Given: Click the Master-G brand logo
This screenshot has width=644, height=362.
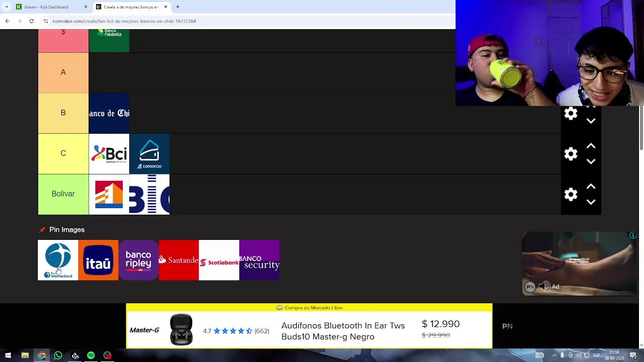Looking at the screenshot, I should [144, 330].
